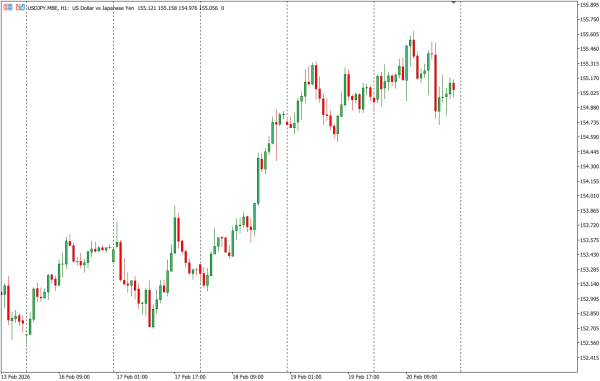
Task: Click the 155.605 price scale label
Action: (x=589, y=34)
